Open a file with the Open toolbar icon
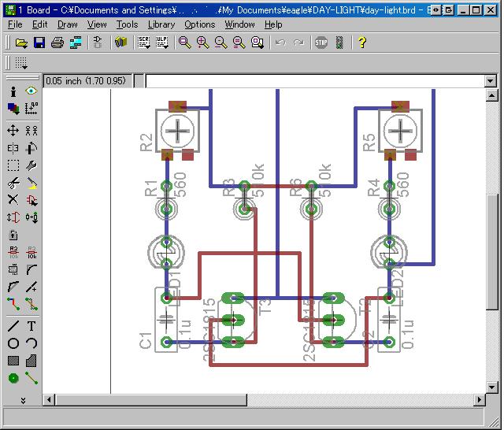 pyautogui.click(x=21, y=43)
